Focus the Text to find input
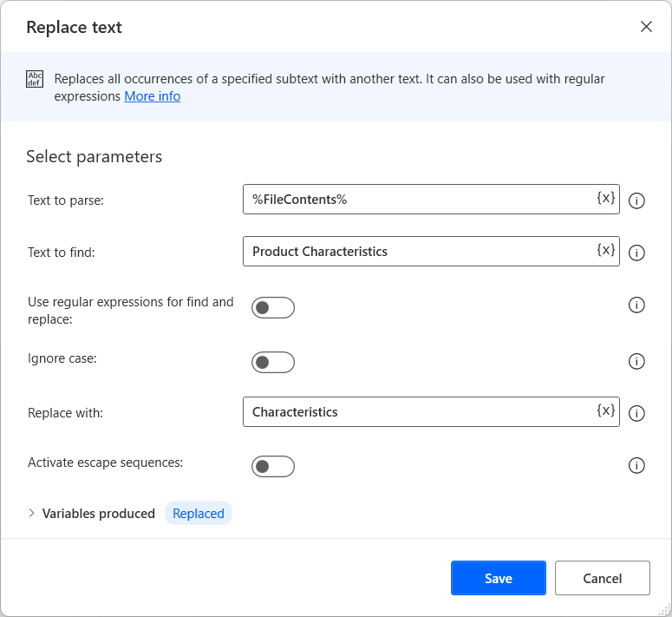672x617 pixels. 416,252
